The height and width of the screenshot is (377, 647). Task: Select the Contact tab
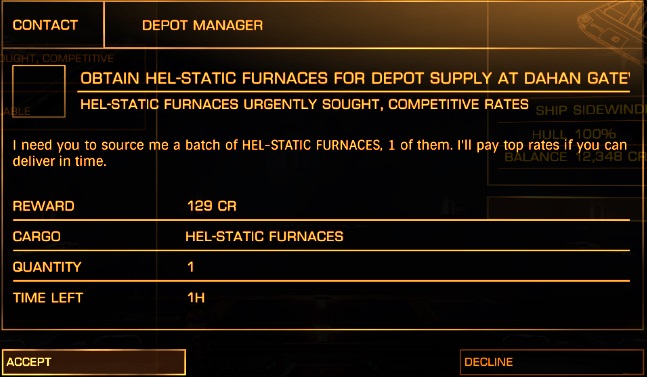click(x=45, y=25)
